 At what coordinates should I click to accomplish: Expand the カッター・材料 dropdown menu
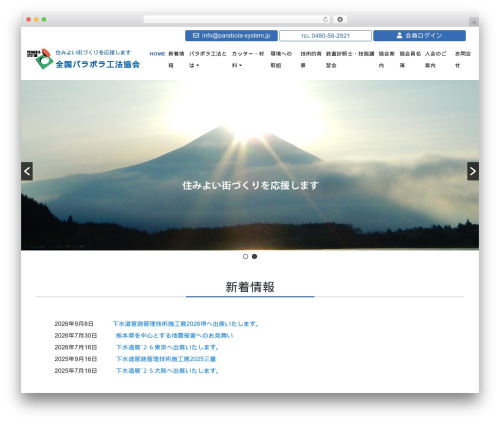248,59
